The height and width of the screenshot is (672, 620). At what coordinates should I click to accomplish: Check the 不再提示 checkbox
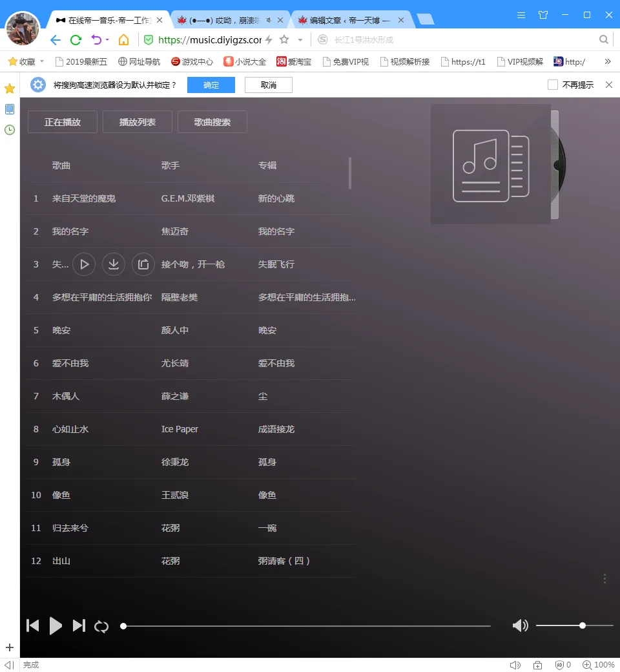click(553, 85)
